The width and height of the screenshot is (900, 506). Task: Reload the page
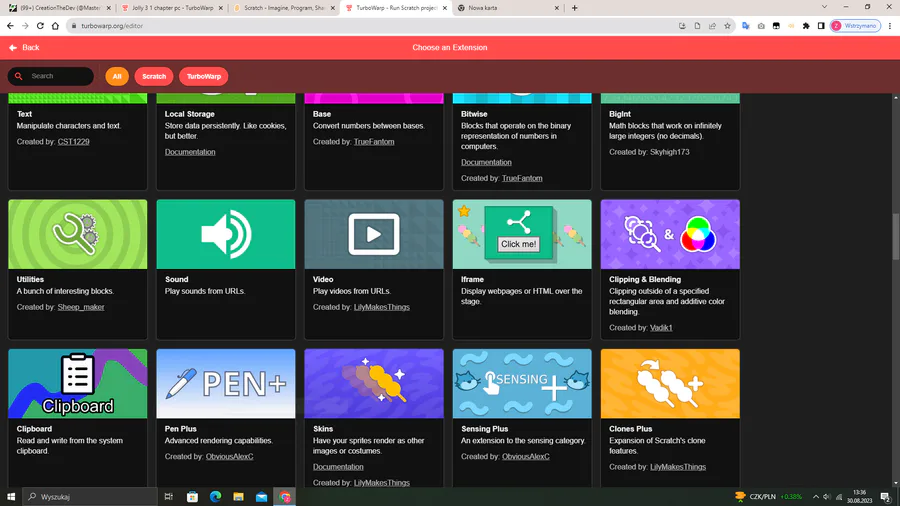coord(40,26)
